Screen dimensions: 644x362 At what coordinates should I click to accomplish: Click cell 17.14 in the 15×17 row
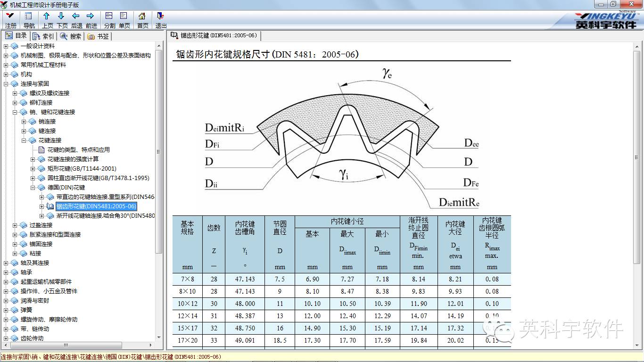tap(419, 328)
